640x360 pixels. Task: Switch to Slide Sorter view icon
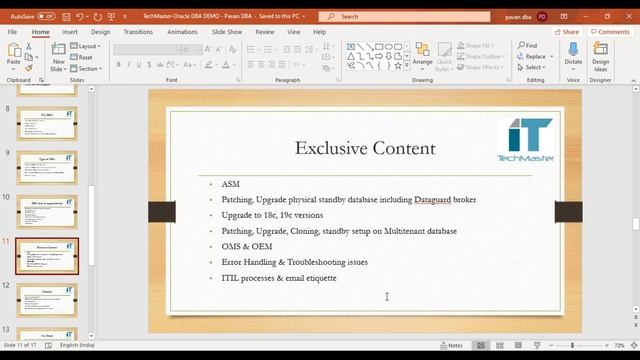(x=500, y=345)
